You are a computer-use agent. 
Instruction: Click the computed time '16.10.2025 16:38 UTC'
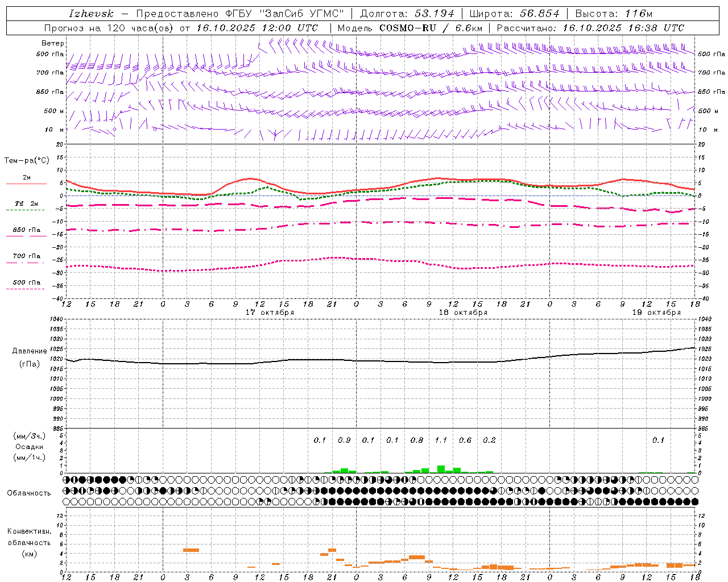[x=623, y=28]
